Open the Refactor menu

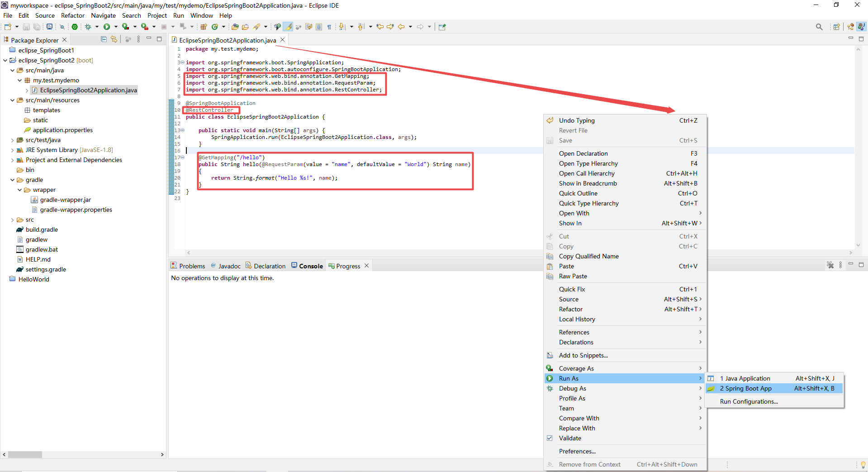pyautogui.click(x=73, y=15)
